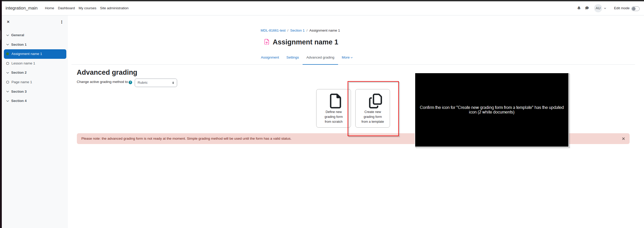This screenshot has height=228, width=644.
Task: Toggle Edit mode switch
Action: tap(635, 9)
